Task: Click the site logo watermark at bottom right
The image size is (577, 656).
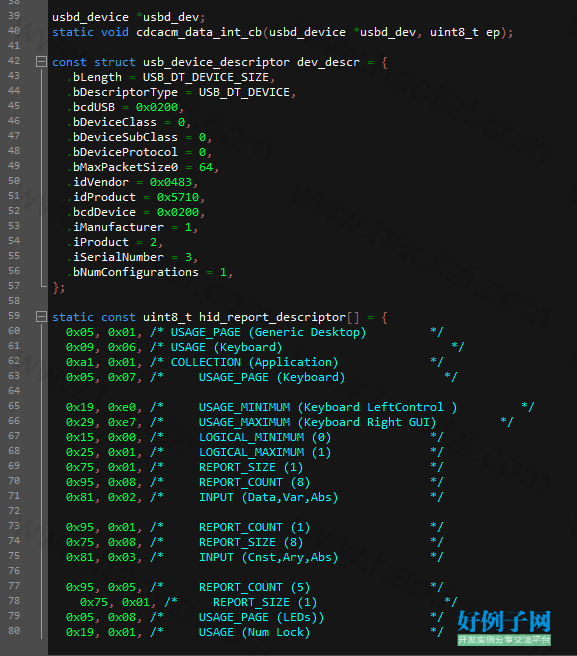Action: click(x=504, y=628)
